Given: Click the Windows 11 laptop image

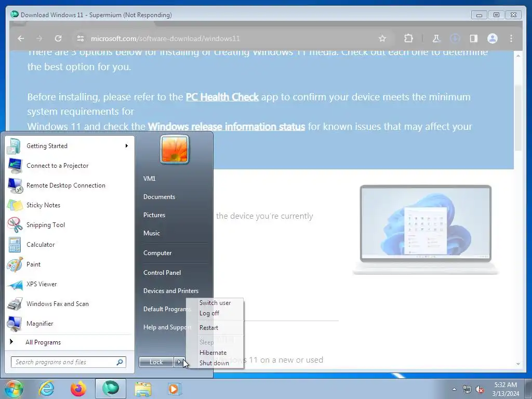Looking at the screenshot, I should point(425,229).
